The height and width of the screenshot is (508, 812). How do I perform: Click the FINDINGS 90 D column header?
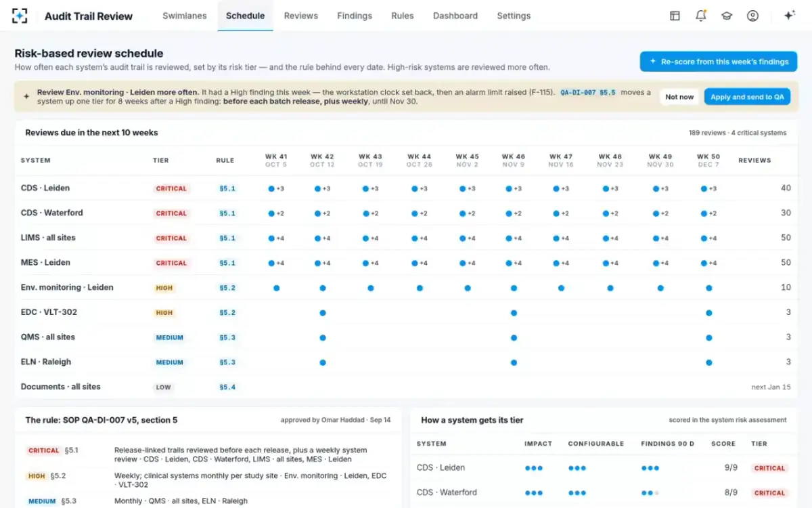coord(668,444)
